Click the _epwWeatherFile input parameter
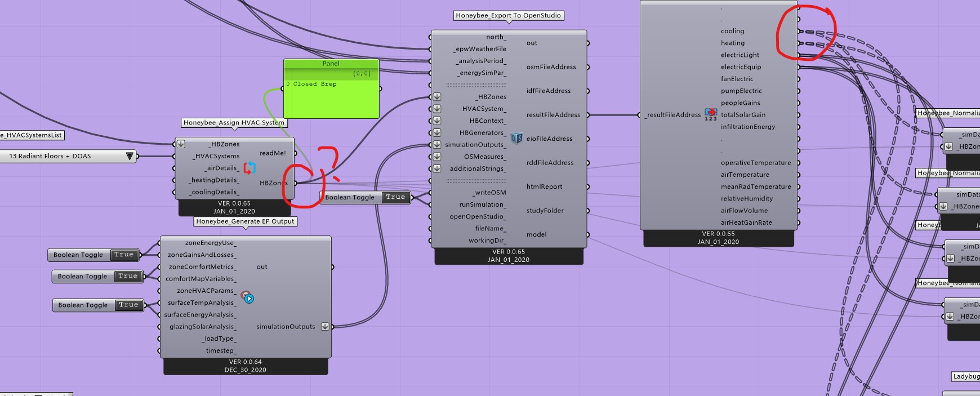Image resolution: width=980 pixels, height=396 pixels. point(479,49)
